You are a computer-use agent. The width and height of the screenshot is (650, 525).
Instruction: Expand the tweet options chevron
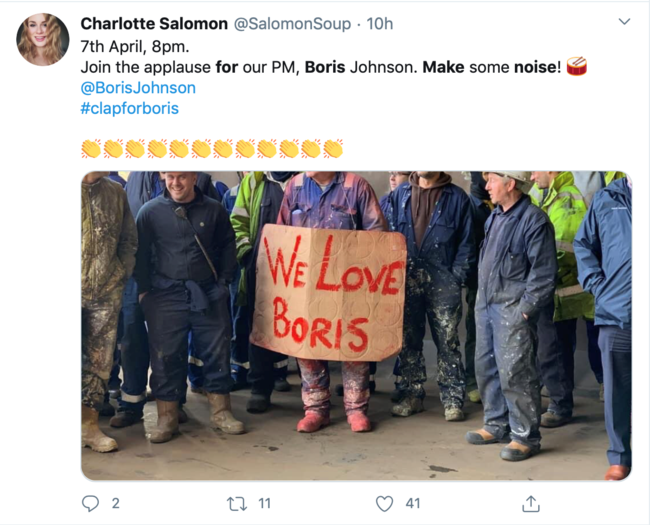click(624, 22)
